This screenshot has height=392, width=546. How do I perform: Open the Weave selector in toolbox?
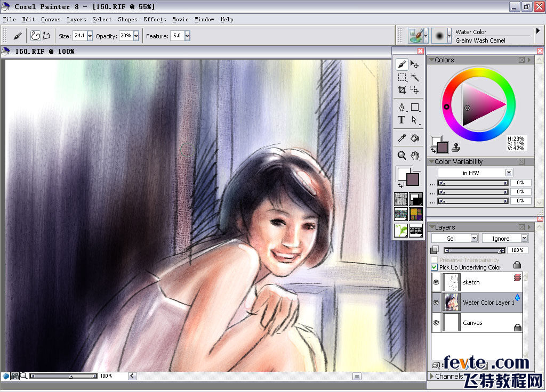(416, 214)
